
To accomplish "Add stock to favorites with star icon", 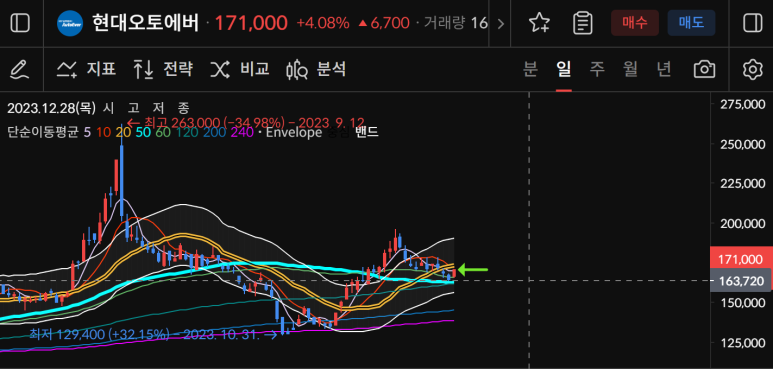I will click(539, 23).
